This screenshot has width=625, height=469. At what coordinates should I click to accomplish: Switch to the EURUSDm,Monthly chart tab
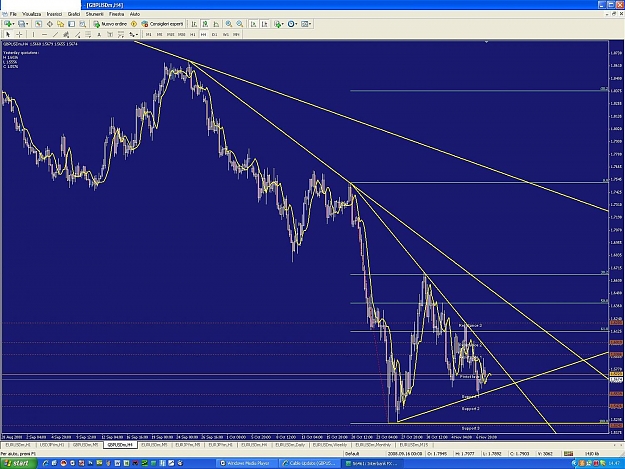(x=373, y=445)
